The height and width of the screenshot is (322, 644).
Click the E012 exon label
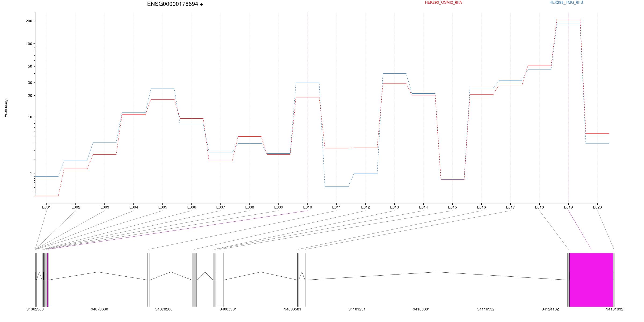[365, 207]
